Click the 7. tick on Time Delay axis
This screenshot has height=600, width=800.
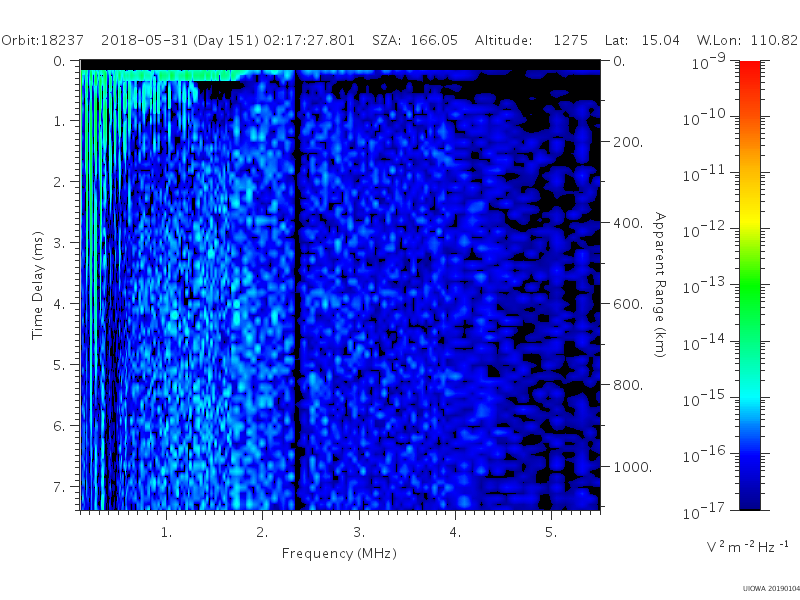pos(59,487)
